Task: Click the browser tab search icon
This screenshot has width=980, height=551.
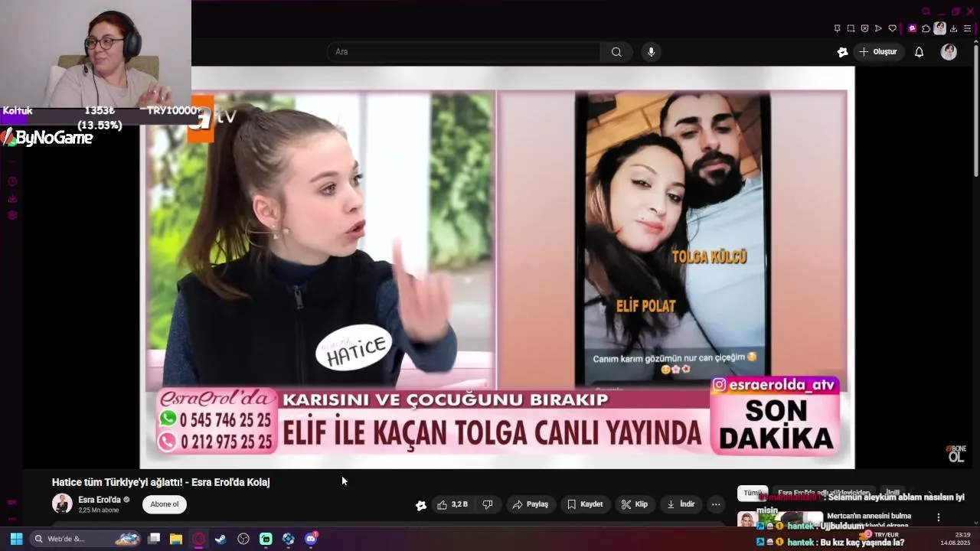Action: click(926, 11)
